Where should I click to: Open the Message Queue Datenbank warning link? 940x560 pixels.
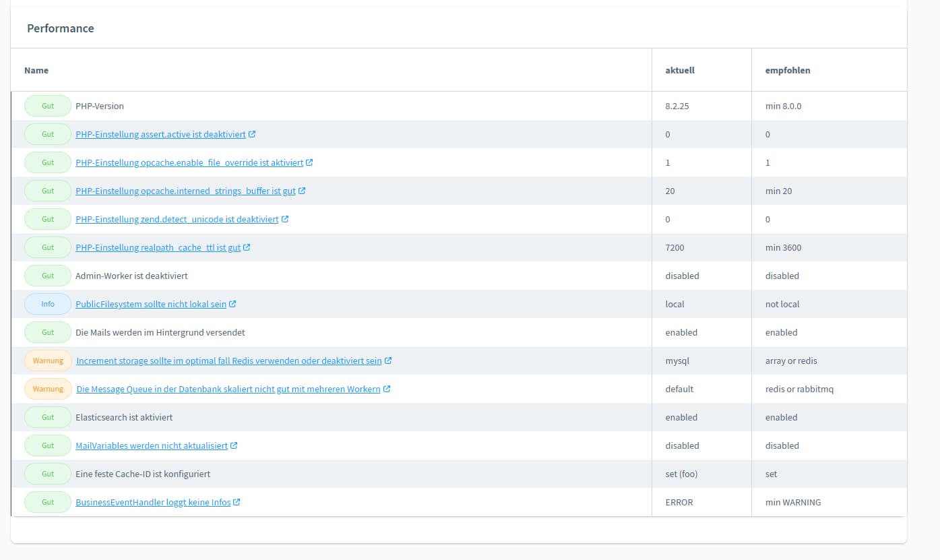(228, 389)
